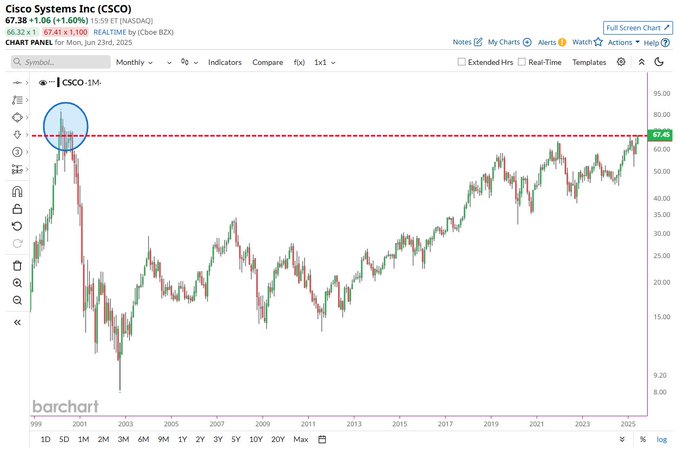Screen dimensions: 679x449
Task: Open the Actions dropdown menu
Action: [624, 42]
